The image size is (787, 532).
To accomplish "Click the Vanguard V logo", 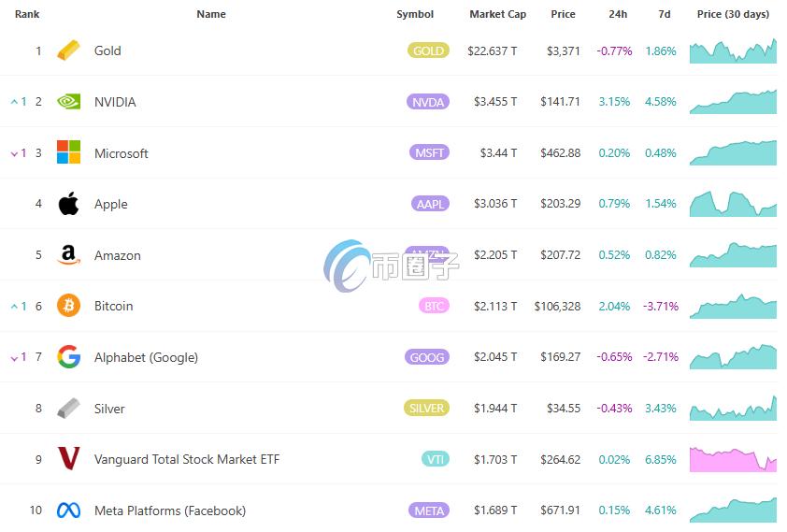I will pos(69,458).
